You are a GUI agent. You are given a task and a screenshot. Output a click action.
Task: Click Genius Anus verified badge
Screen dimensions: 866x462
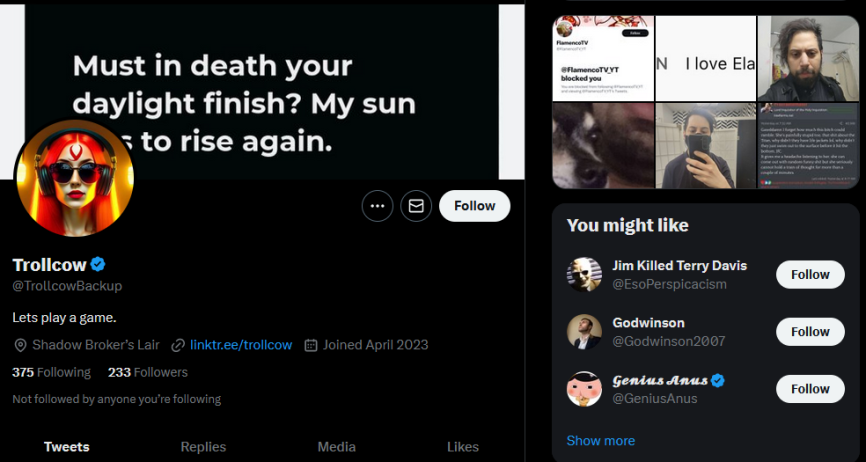pos(718,380)
